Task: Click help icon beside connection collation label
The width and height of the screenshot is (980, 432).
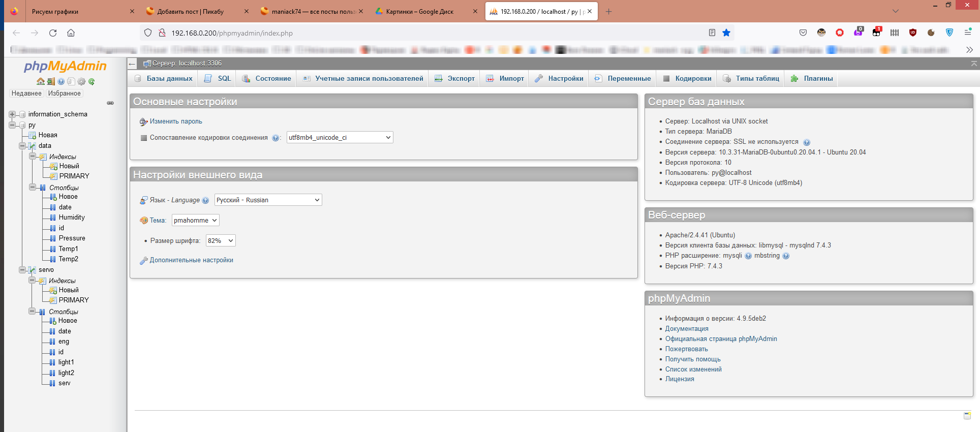Action: [275, 138]
